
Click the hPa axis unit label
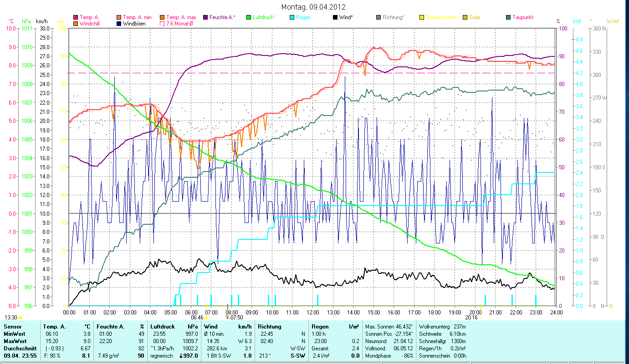coord(26,21)
